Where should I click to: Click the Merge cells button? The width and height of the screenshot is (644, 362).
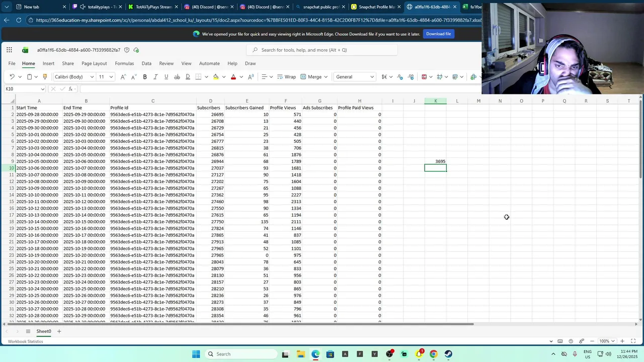pos(311,77)
